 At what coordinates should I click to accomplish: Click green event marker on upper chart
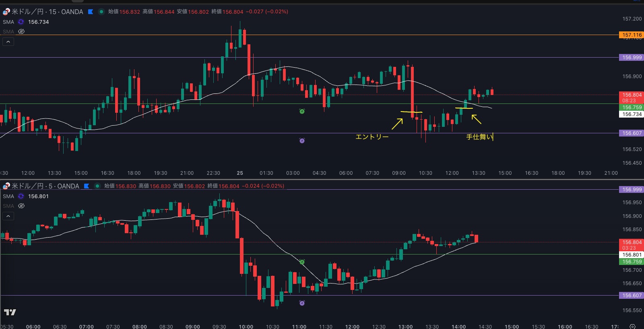[x=302, y=111]
